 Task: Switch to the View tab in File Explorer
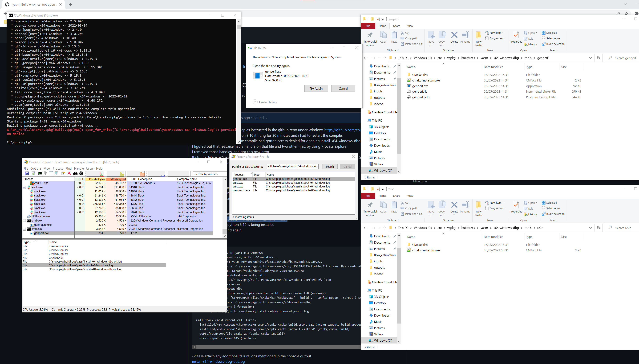410,26
